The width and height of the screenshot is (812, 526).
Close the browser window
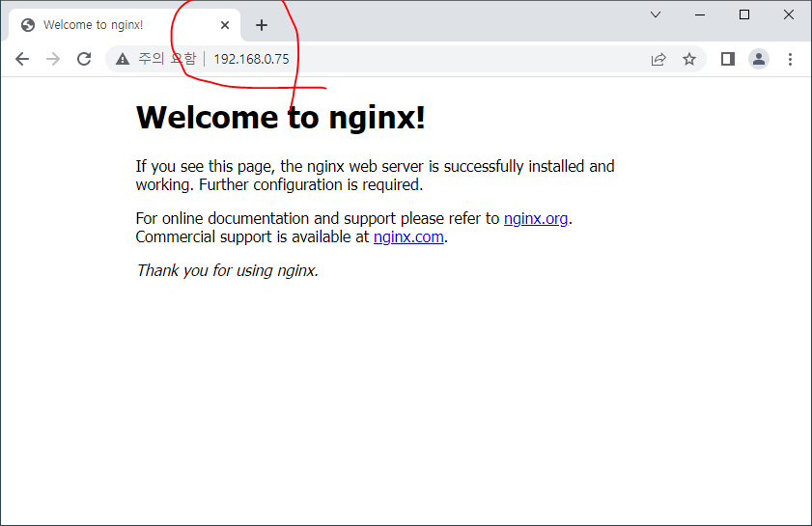788,14
